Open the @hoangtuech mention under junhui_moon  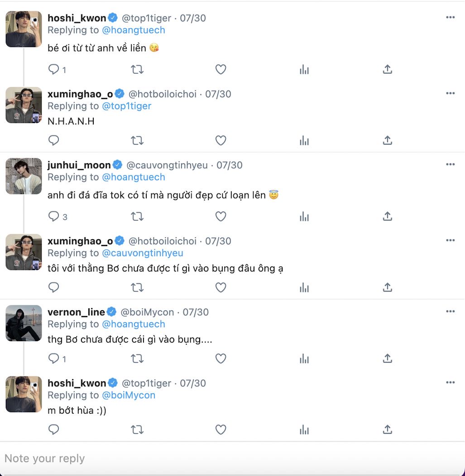tap(134, 177)
